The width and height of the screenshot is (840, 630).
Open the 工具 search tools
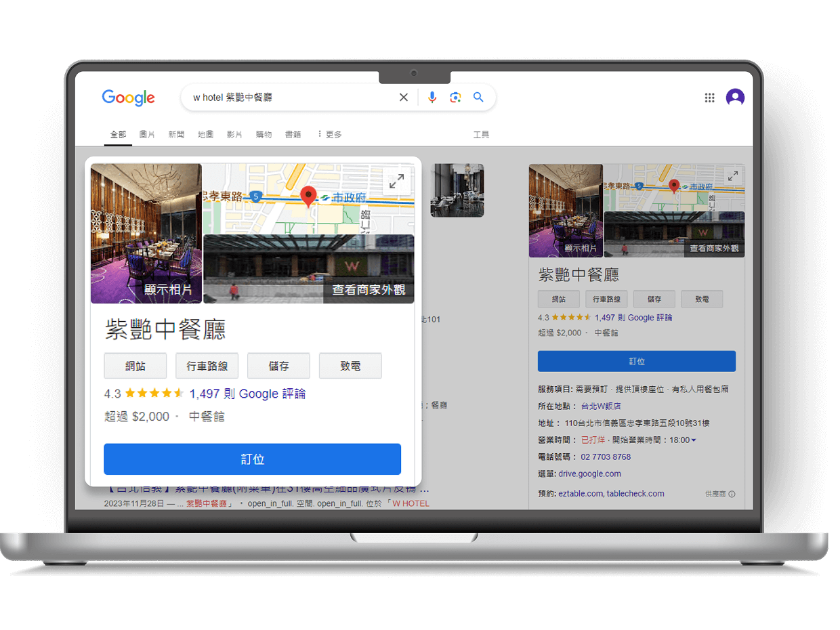(482, 134)
